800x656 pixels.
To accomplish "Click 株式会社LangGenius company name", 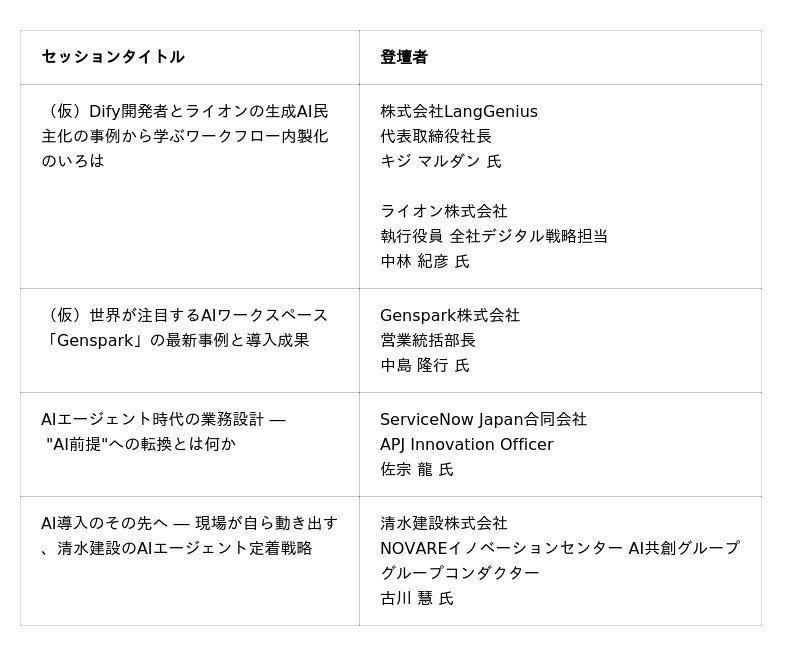I will pyautogui.click(x=459, y=111).
